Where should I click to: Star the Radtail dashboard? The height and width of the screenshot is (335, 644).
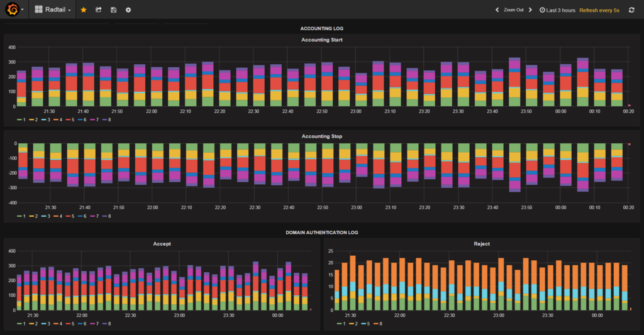(84, 10)
